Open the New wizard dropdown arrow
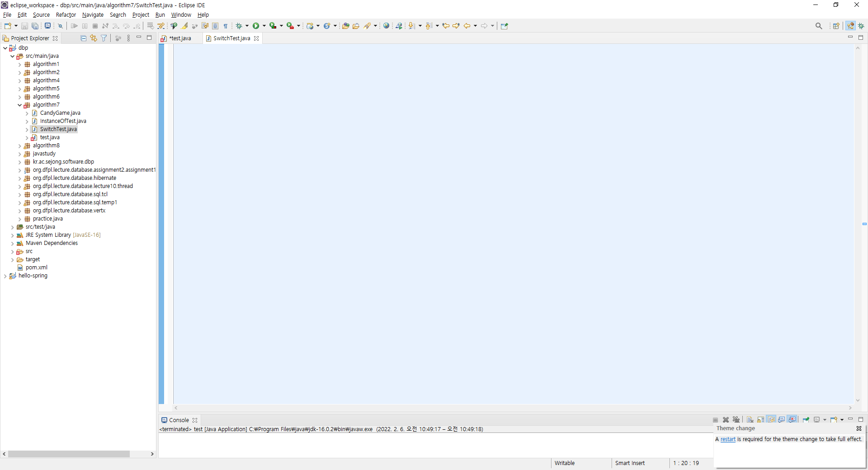The width and height of the screenshot is (868, 470). point(16,26)
